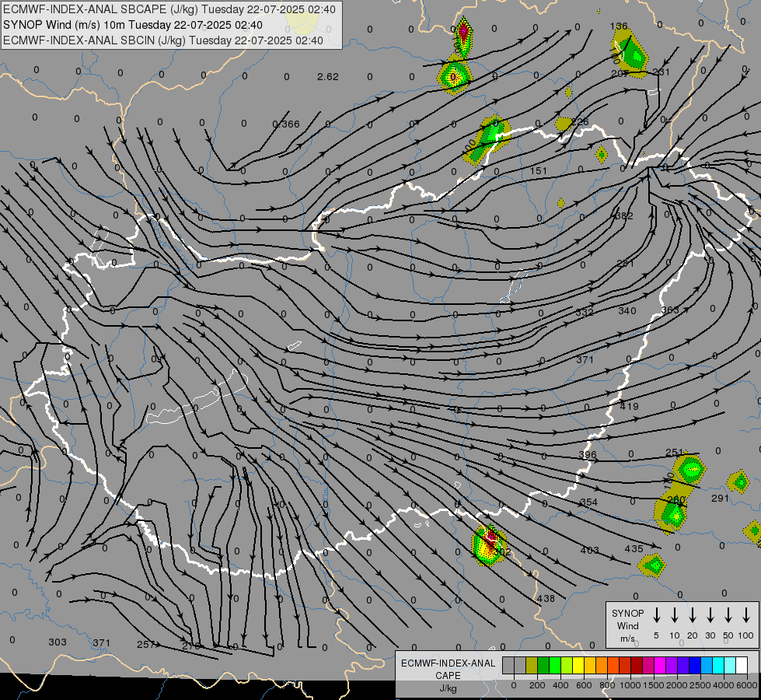Click the 50 m/s wind arrow in legend

(x=728, y=615)
